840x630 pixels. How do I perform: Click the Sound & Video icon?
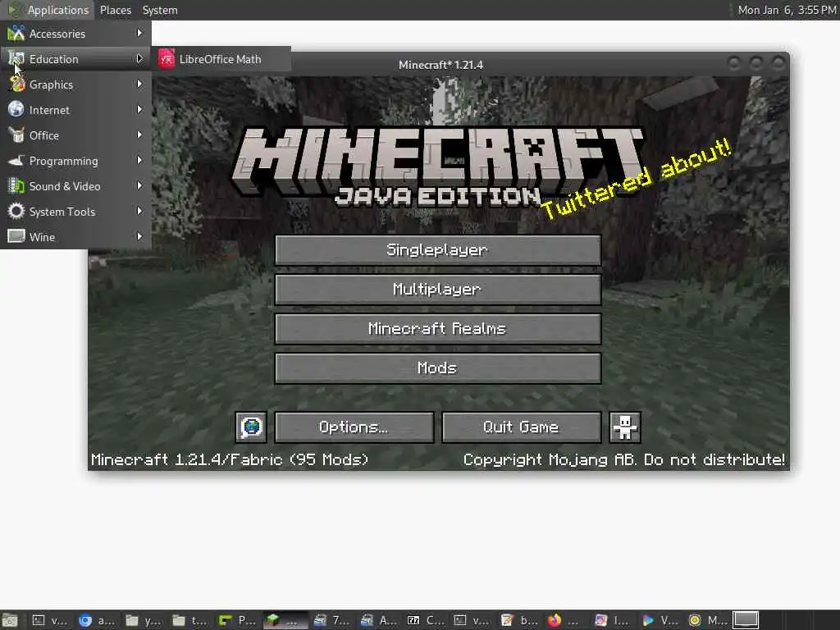(16, 186)
